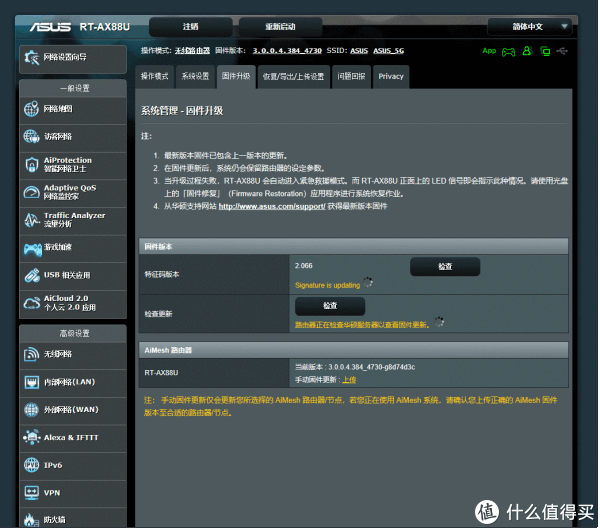This screenshot has width=600, height=530.
Task: Click the AiCloud 2.0 cloud icon
Action: (31, 303)
